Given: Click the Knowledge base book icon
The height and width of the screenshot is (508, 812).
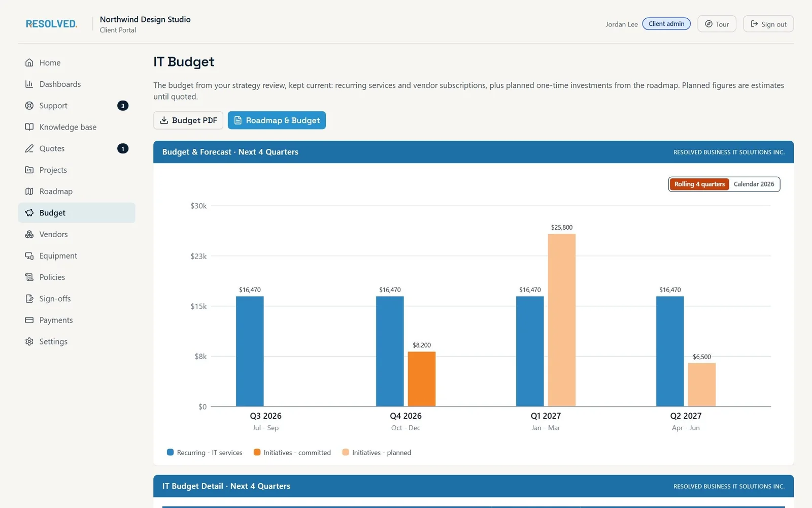Looking at the screenshot, I should tap(29, 127).
